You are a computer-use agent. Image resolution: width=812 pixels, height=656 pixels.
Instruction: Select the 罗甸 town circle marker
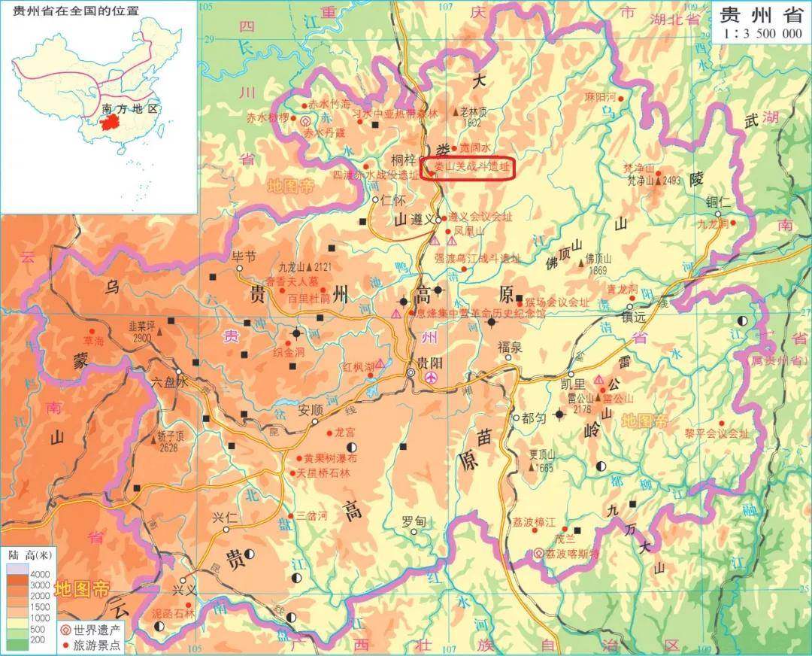[x=414, y=532]
